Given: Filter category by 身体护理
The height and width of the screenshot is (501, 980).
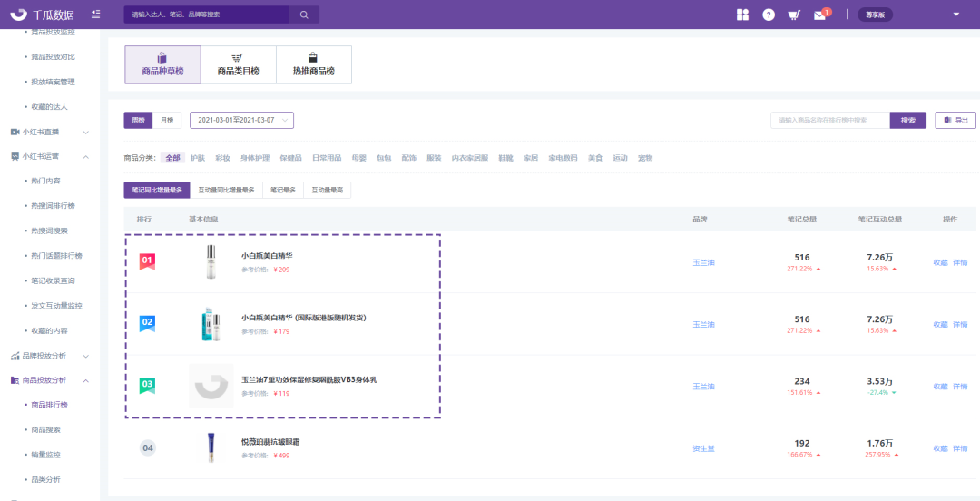Looking at the screenshot, I should (255, 158).
